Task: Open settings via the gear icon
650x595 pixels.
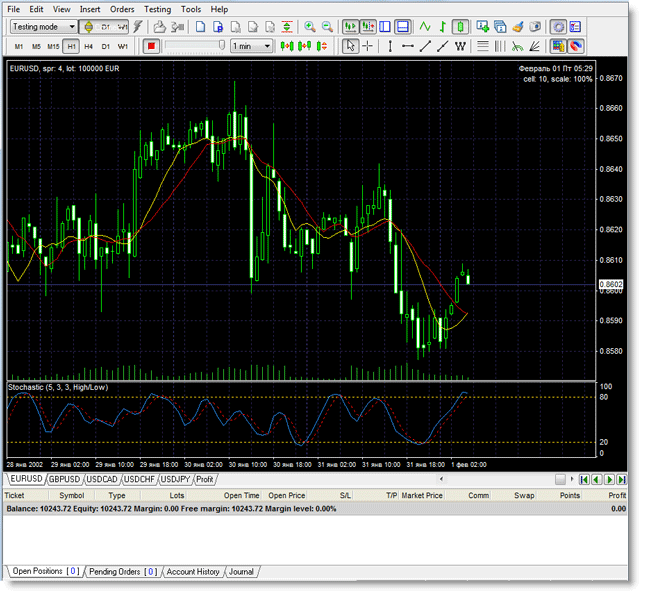Action: (558, 27)
